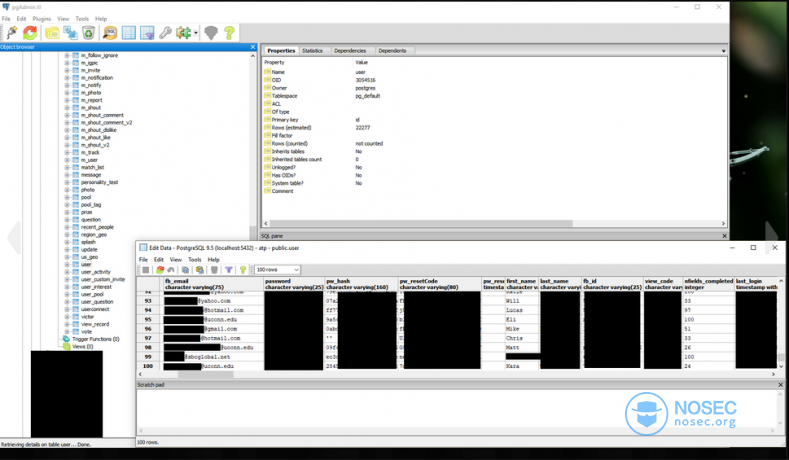Image resolution: width=789 pixels, height=460 pixels.
Task: Open the object properties folder icon
Action: pyautogui.click(x=52, y=33)
